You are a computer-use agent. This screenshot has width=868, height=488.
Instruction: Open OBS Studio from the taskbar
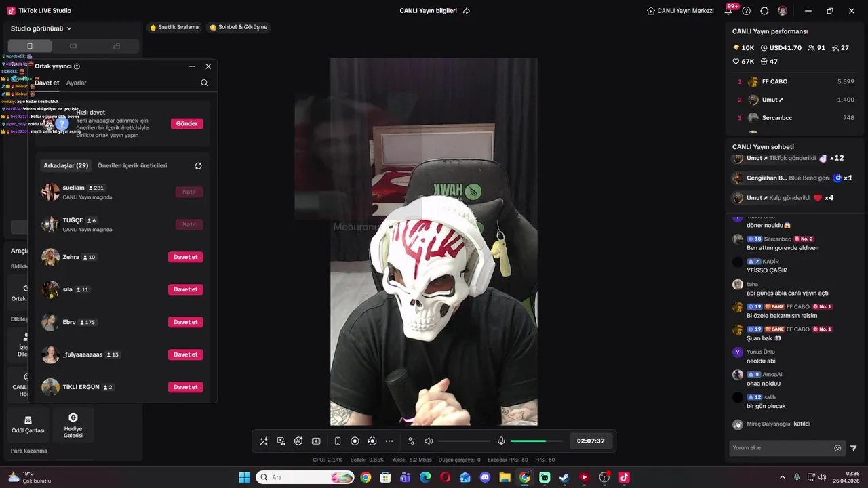tap(604, 477)
